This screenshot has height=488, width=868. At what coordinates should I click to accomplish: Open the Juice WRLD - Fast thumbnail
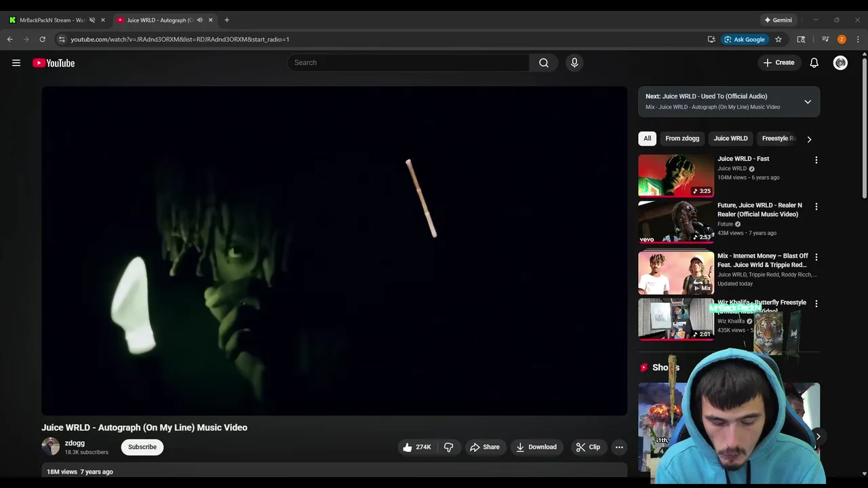pos(676,176)
